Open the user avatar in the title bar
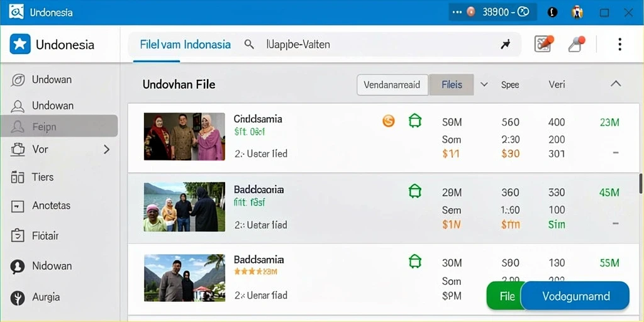The height and width of the screenshot is (322, 644). [x=577, y=13]
